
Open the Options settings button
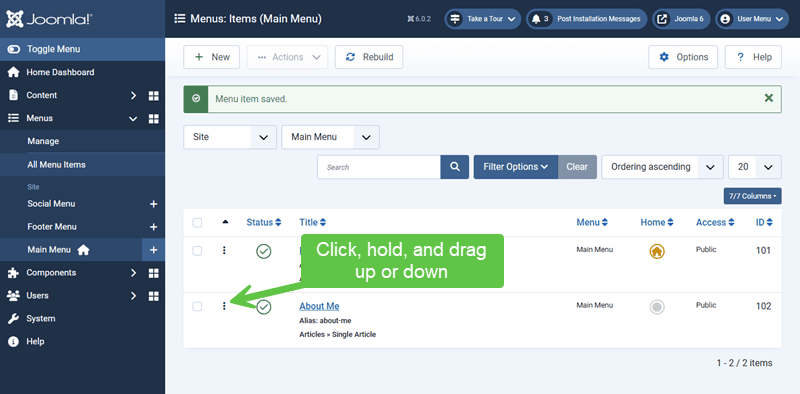pyautogui.click(x=683, y=57)
